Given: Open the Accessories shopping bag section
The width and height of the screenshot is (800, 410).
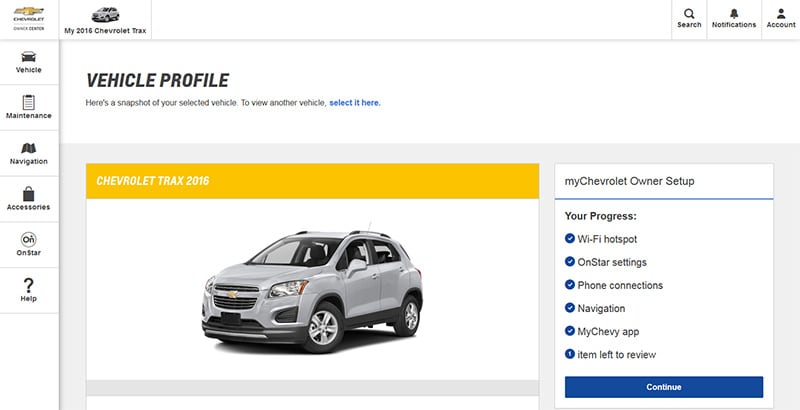Looking at the screenshot, I should [x=29, y=199].
